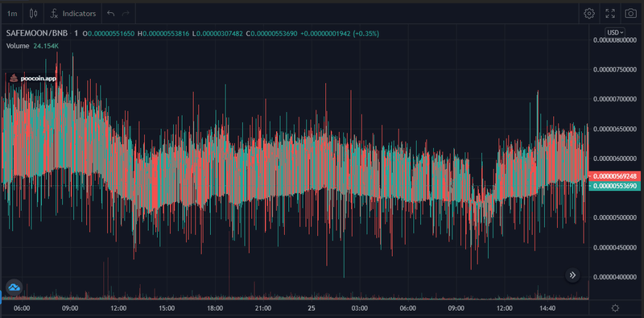Open time axis settings gear
The width and height of the screenshot is (644, 318).
[615, 308]
